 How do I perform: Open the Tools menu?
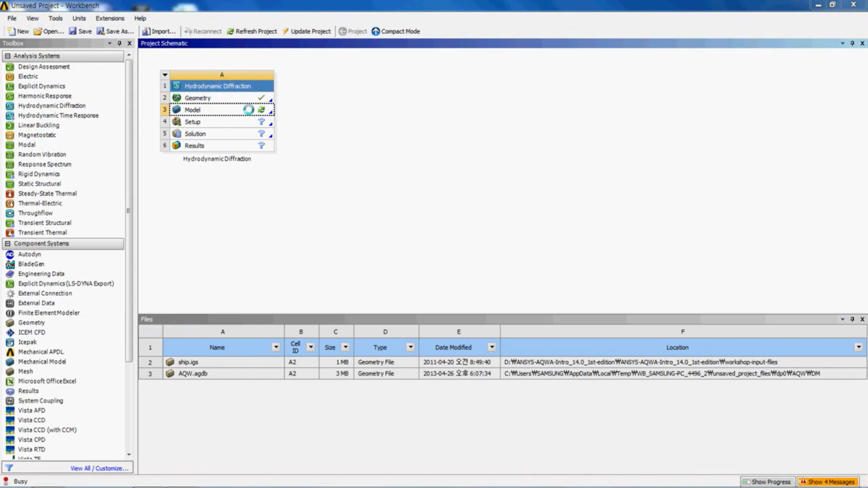click(x=55, y=18)
